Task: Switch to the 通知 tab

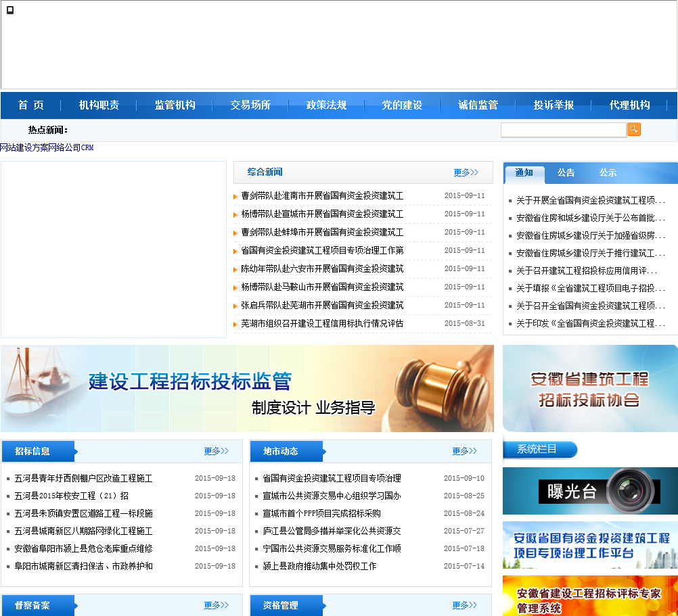Action: pos(524,173)
